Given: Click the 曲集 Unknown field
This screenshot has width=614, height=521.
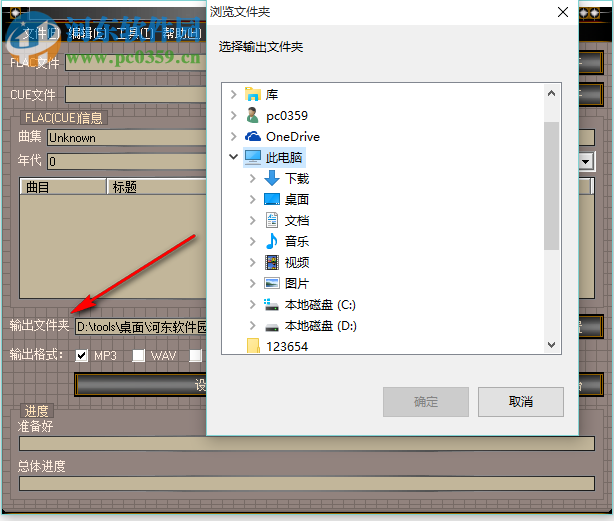Looking at the screenshot, I should pos(127,138).
